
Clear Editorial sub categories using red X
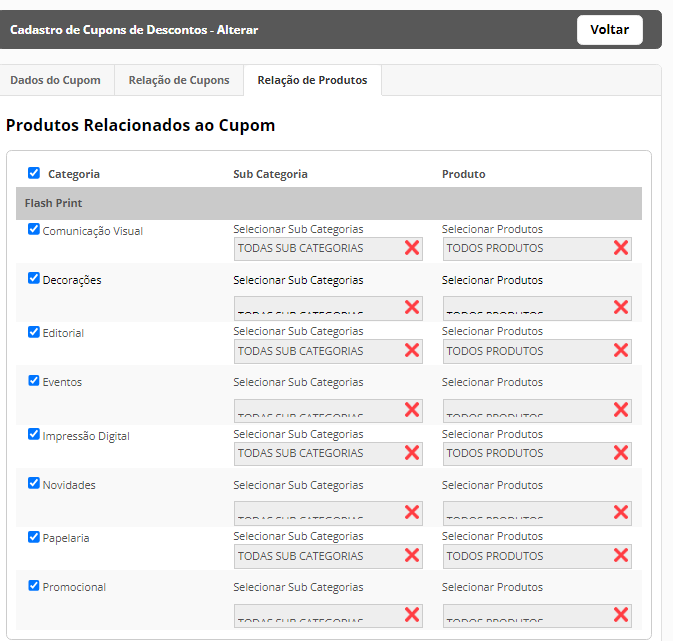412,350
